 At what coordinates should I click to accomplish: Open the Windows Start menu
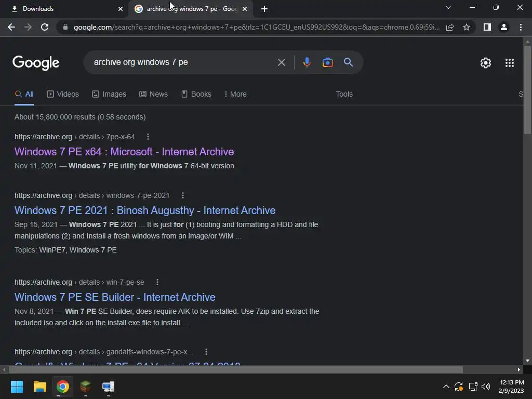point(17,387)
